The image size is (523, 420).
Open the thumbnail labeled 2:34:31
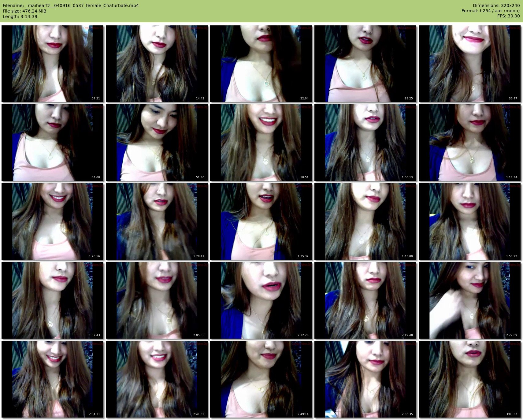52,379
